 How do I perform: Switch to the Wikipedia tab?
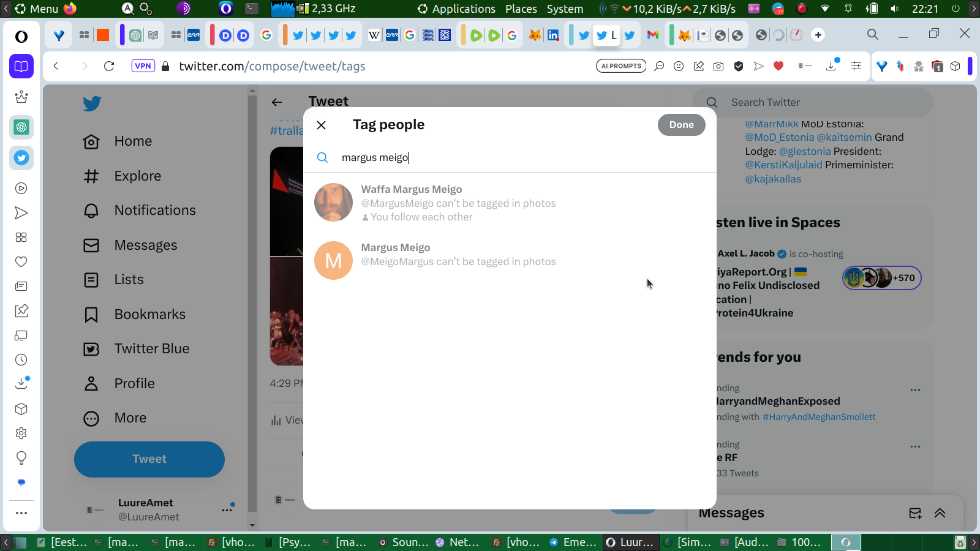click(374, 35)
